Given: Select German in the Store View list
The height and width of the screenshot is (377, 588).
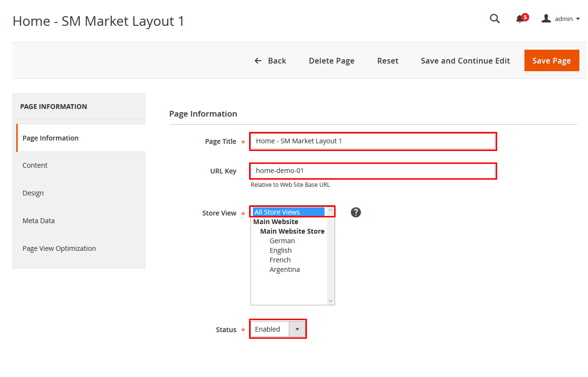Looking at the screenshot, I should (x=282, y=241).
